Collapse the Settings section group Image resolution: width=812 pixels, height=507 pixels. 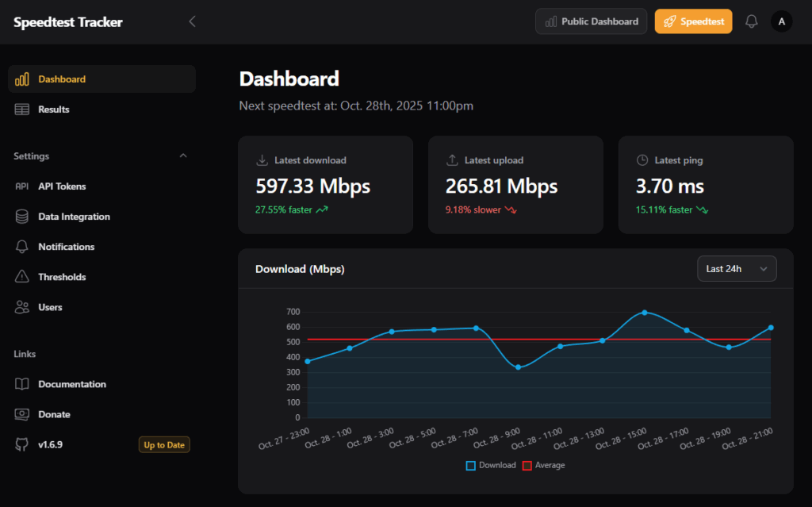tap(183, 156)
